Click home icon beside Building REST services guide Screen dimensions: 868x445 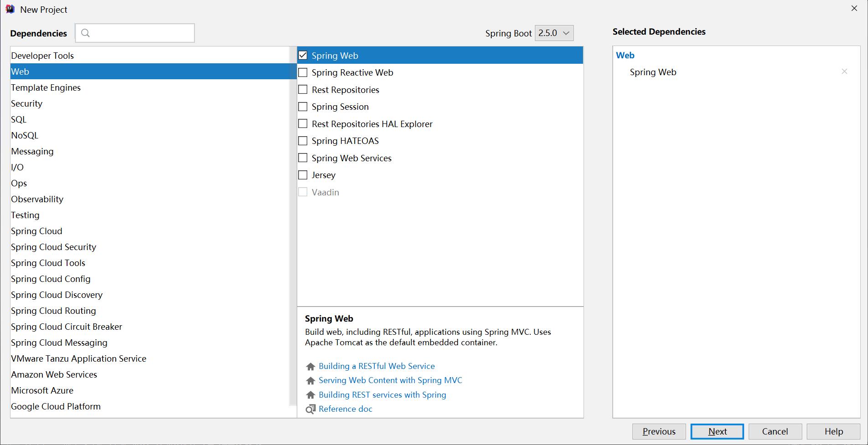pos(310,395)
